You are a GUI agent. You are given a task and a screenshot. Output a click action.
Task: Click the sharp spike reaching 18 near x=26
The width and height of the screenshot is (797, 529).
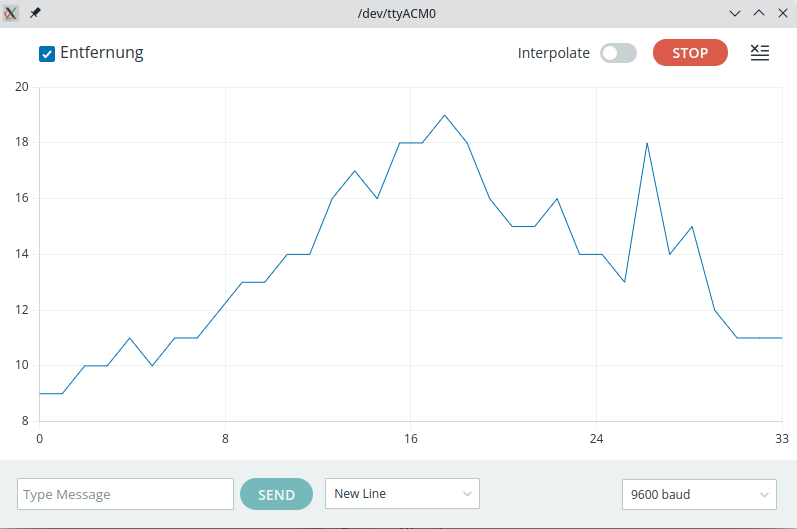(647, 143)
